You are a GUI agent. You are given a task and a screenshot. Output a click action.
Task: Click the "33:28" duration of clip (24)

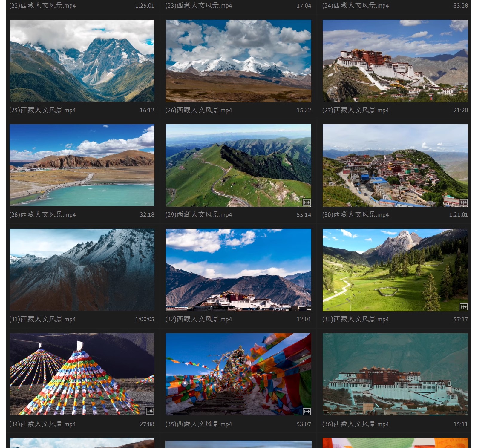(461, 6)
